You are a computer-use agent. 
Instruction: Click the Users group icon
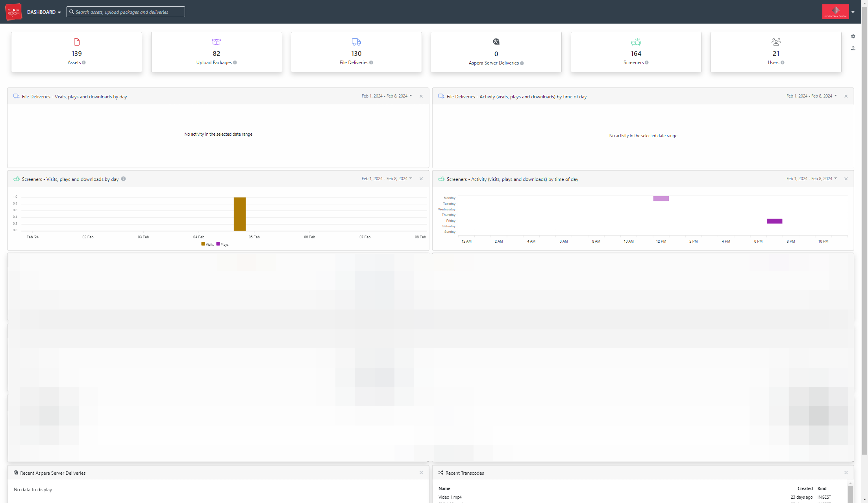pyautogui.click(x=776, y=42)
